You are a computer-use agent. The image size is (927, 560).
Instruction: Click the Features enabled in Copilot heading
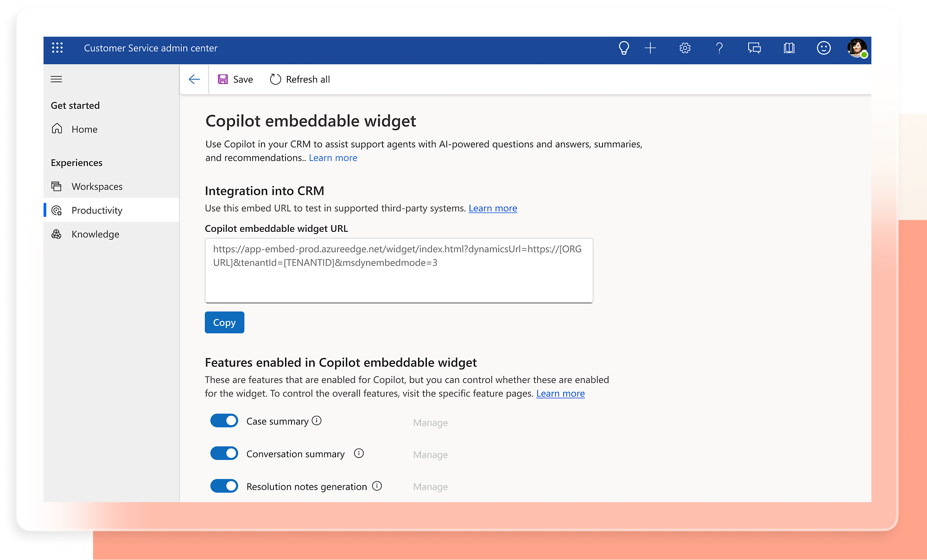341,362
